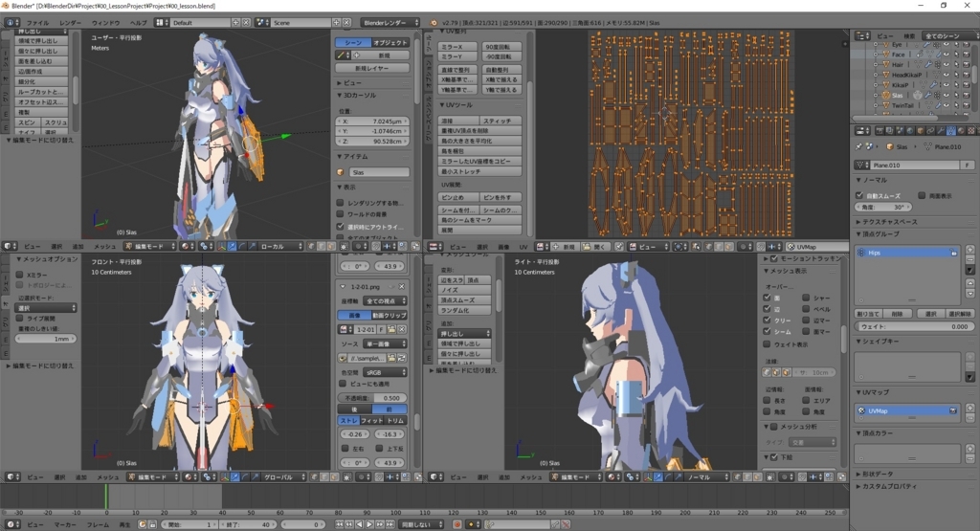Open the Scene selector field
The height and width of the screenshot is (531, 980).
pyautogui.click(x=301, y=23)
